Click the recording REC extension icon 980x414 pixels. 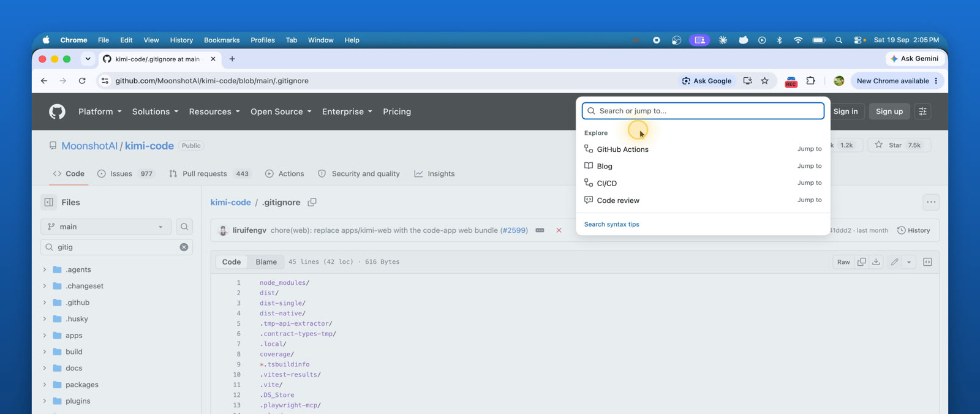[x=791, y=81]
